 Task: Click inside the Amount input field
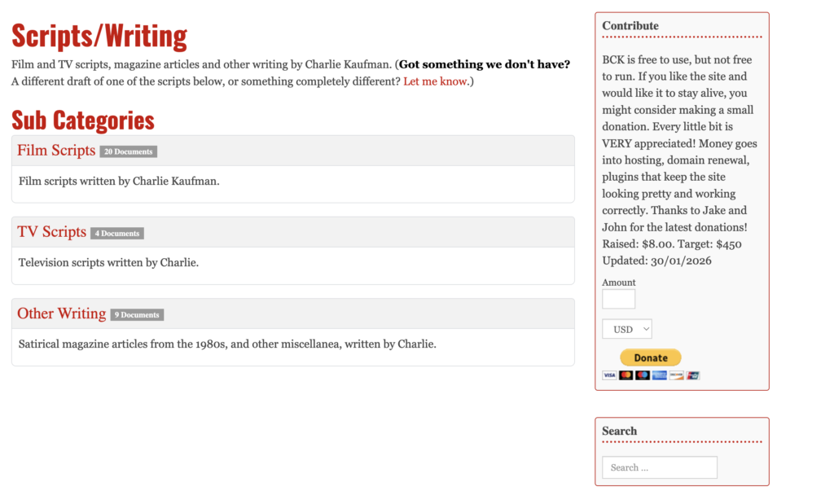[x=618, y=299]
